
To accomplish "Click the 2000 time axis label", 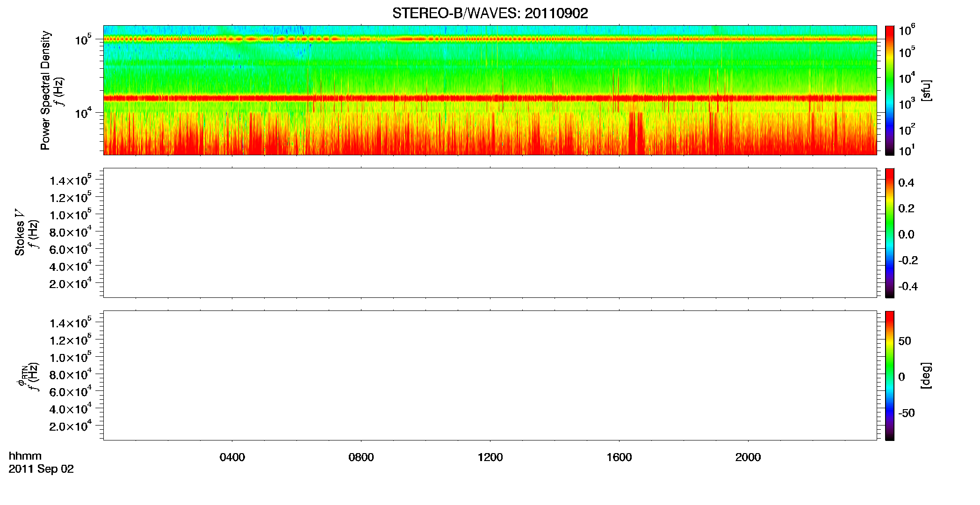I will point(748,457).
